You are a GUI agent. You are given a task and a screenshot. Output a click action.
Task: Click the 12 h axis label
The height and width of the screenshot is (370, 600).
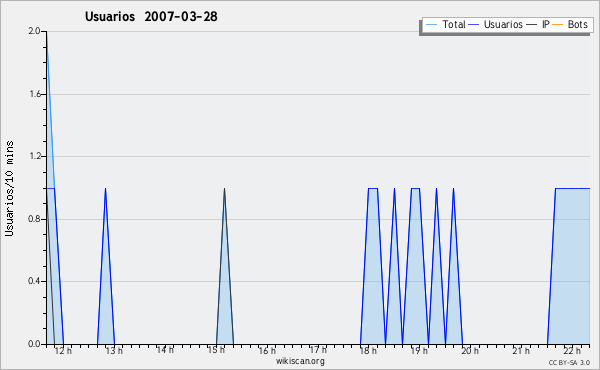pyautogui.click(x=63, y=350)
